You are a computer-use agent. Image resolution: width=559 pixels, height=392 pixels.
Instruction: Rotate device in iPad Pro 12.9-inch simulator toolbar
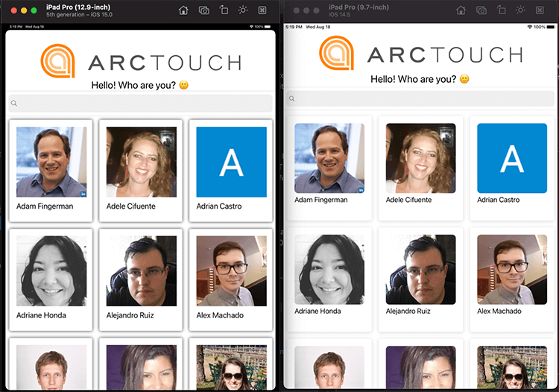pyautogui.click(x=224, y=10)
